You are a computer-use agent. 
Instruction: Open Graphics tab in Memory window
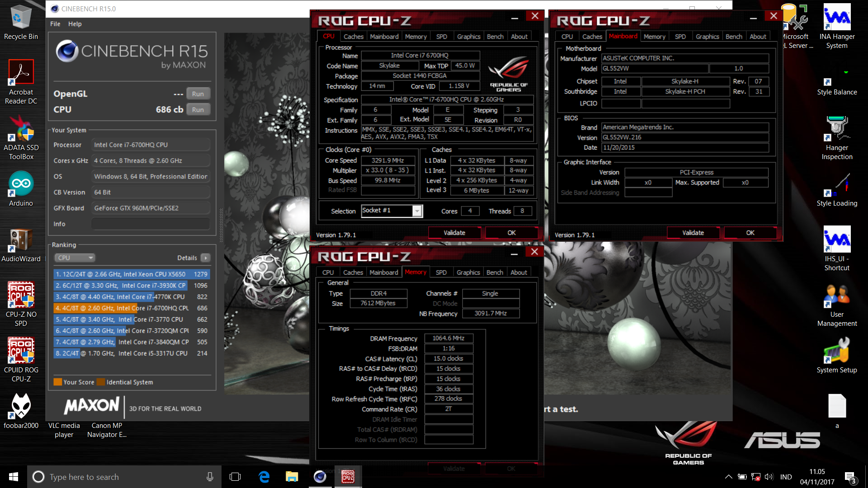468,272
